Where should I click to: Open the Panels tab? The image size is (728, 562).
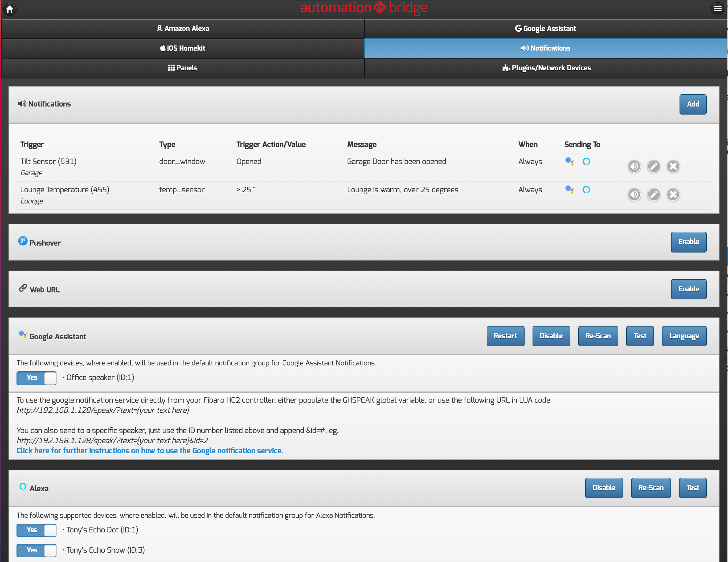click(x=183, y=68)
